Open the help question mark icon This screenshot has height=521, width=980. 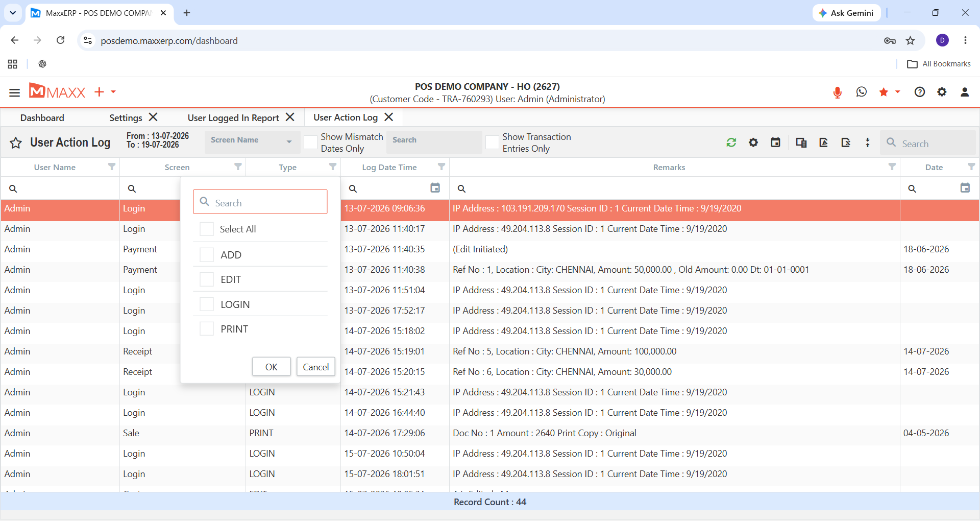(920, 92)
